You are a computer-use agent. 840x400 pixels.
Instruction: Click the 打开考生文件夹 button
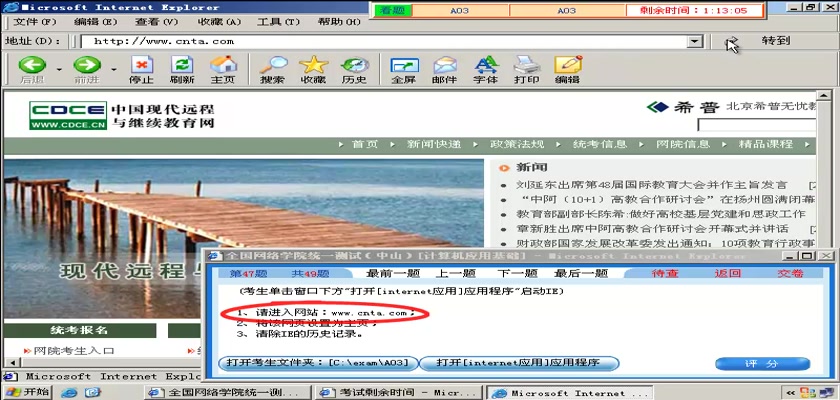point(319,363)
